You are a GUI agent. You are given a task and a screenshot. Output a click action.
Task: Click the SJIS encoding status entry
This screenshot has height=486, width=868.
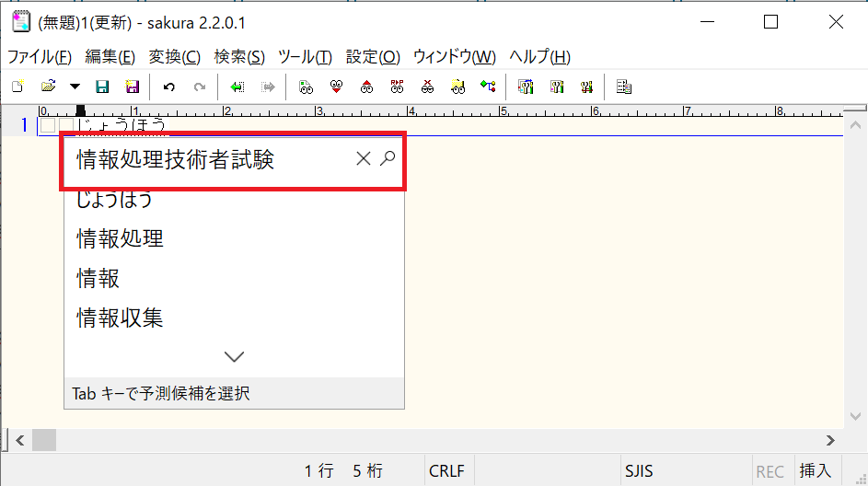[x=639, y=471]
